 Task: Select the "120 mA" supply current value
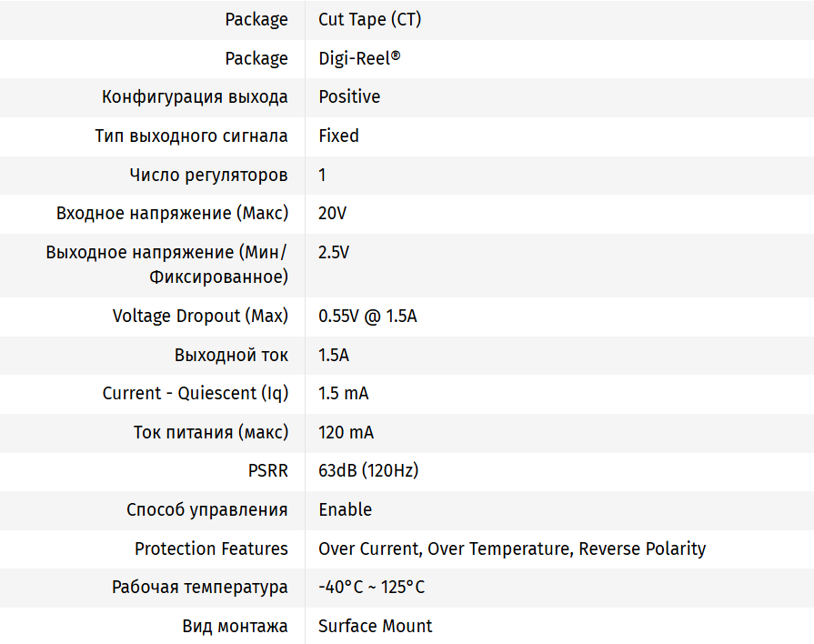point(346,432)
